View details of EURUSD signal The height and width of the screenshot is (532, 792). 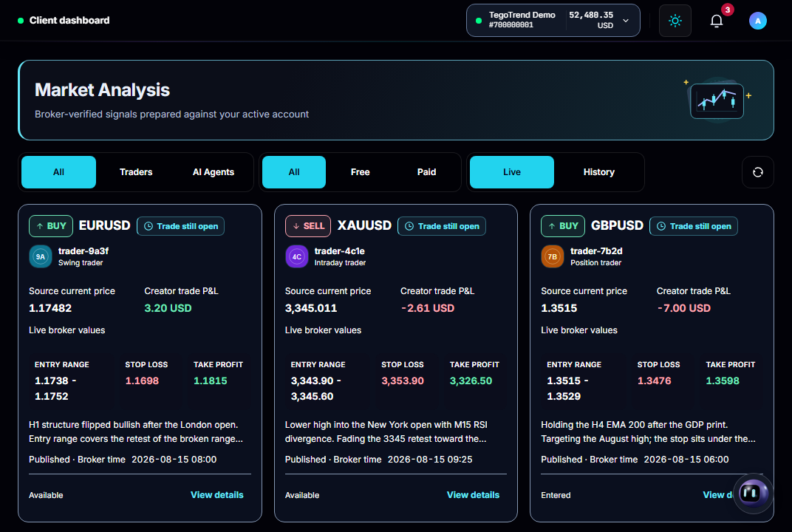(216, 494)
